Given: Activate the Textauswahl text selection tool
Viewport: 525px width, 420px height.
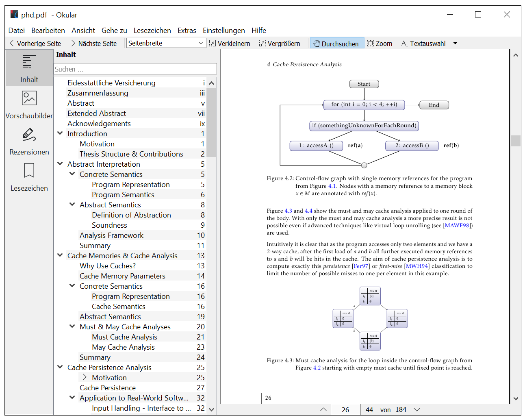Looking at the screenshot, I should point(423,44).
